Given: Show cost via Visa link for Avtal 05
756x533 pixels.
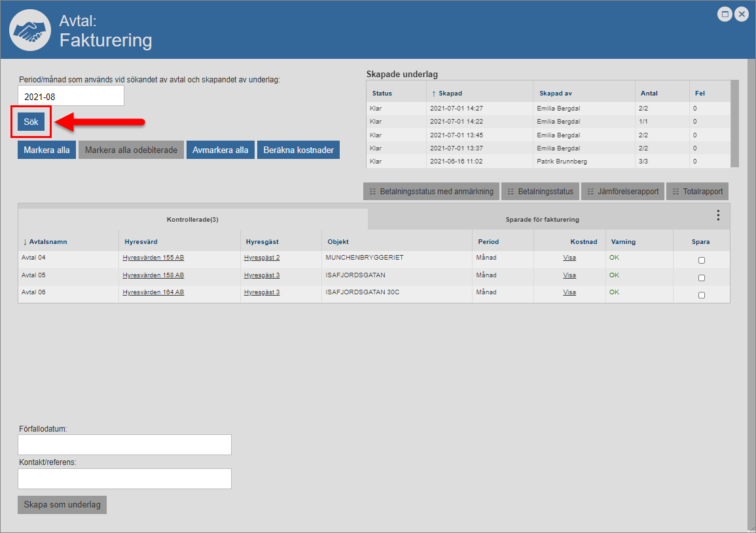Looking at the screenshot, I should pyautogui.click(x=569, y=275).
